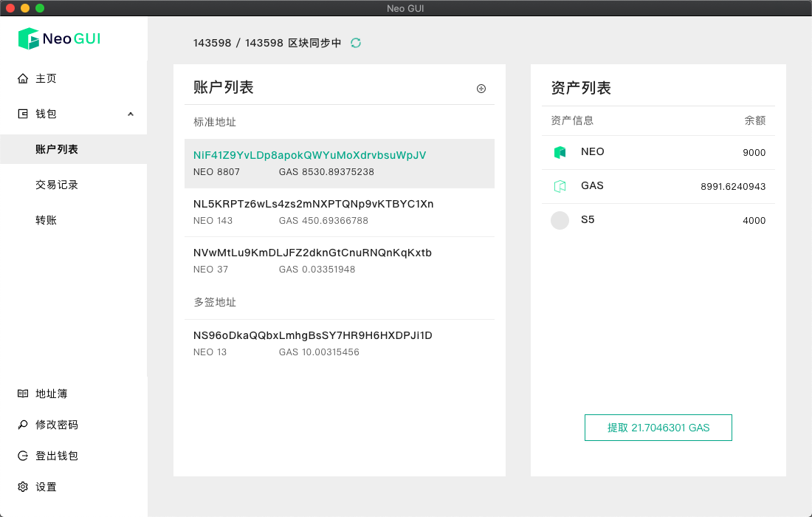Click the NEO 37 balance

click(211, 270)
